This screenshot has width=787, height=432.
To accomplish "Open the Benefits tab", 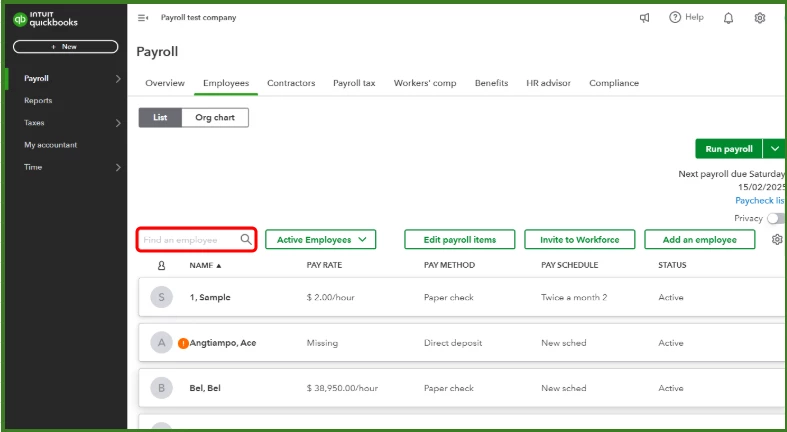I will coord(491,83).
